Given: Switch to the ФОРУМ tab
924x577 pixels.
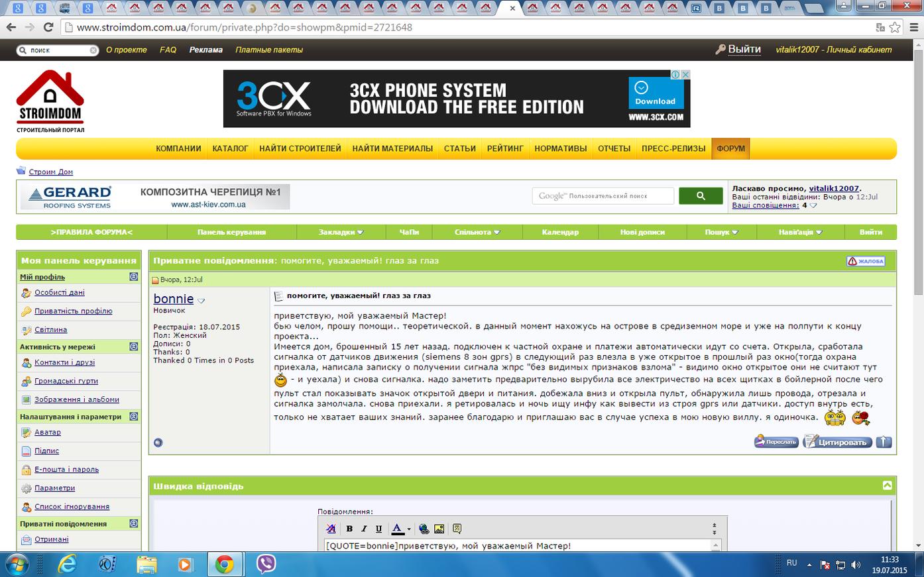Looking at the screenshot, I should click(731, 148).
